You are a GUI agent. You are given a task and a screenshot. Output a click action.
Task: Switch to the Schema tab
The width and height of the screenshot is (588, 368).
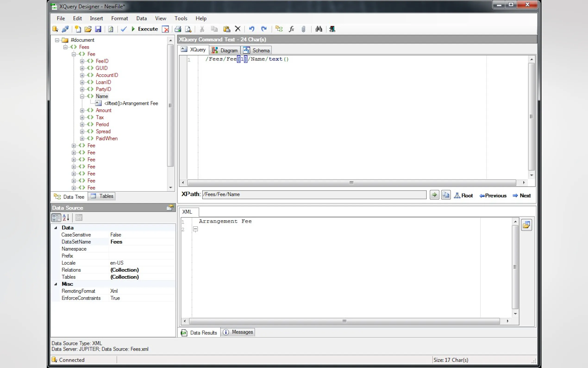[257, 50]
